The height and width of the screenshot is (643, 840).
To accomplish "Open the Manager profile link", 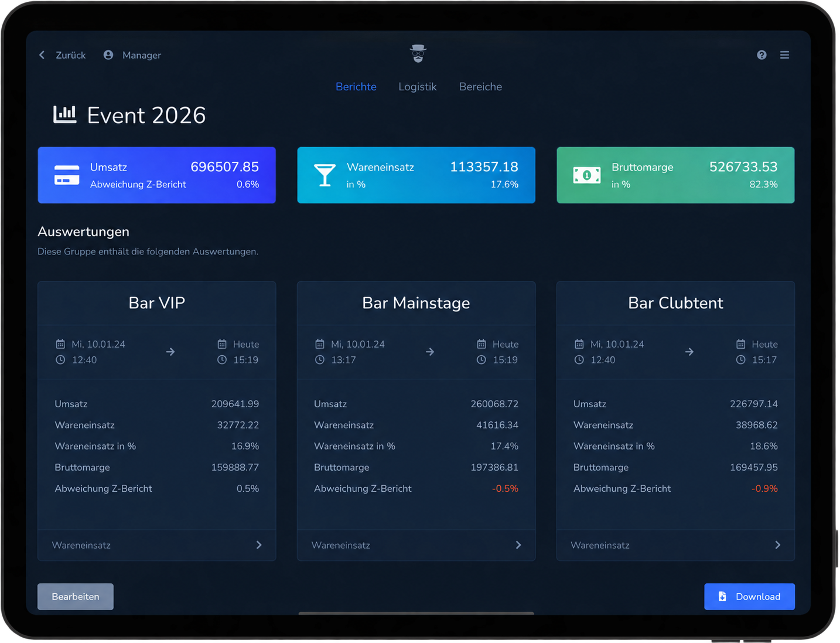I will [142, 55].
